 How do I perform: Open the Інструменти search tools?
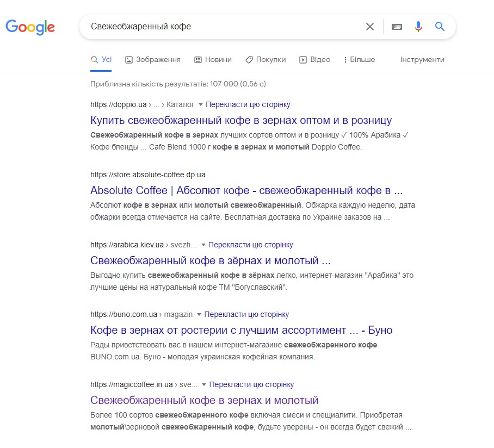click(x=422, y=60)
